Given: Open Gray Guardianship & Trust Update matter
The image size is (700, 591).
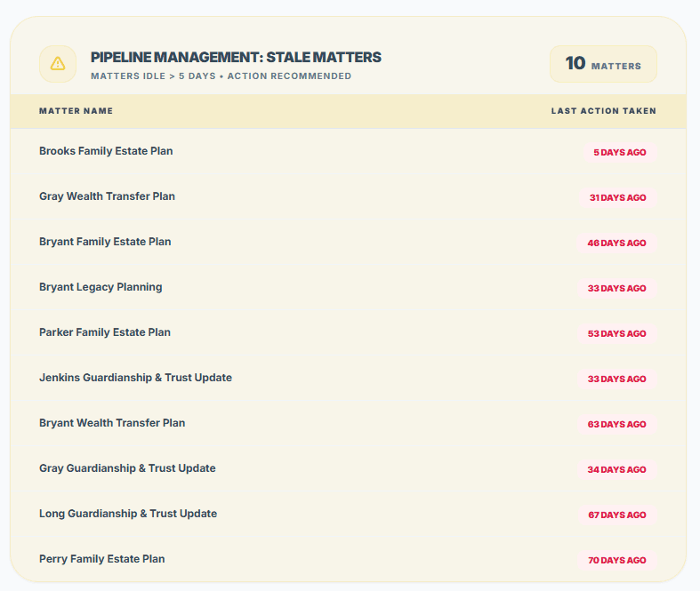Looking at the screenshot, I should click(127, 468).
